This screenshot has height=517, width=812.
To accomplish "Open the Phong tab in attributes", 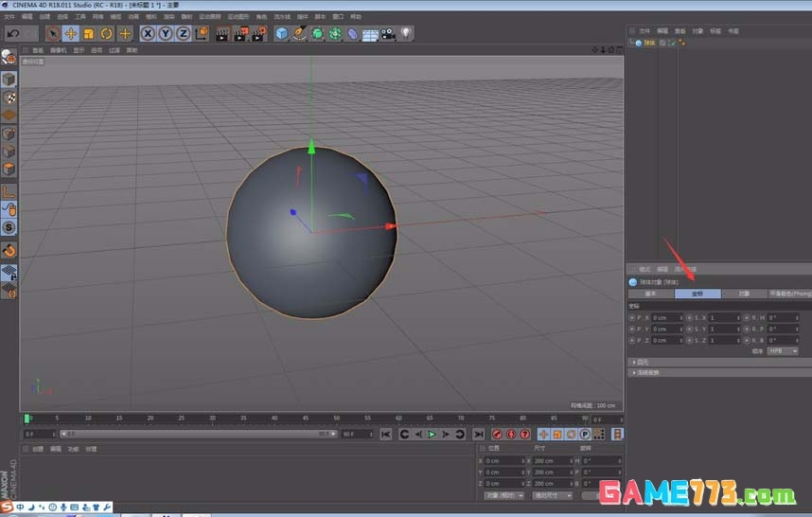I will [x=789, y=294].
